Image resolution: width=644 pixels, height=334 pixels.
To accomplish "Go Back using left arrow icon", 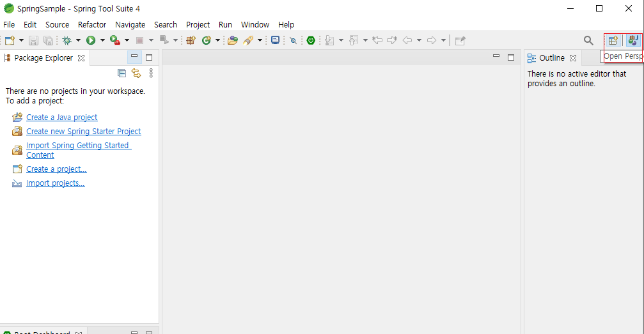I will [x=407, y=40].
